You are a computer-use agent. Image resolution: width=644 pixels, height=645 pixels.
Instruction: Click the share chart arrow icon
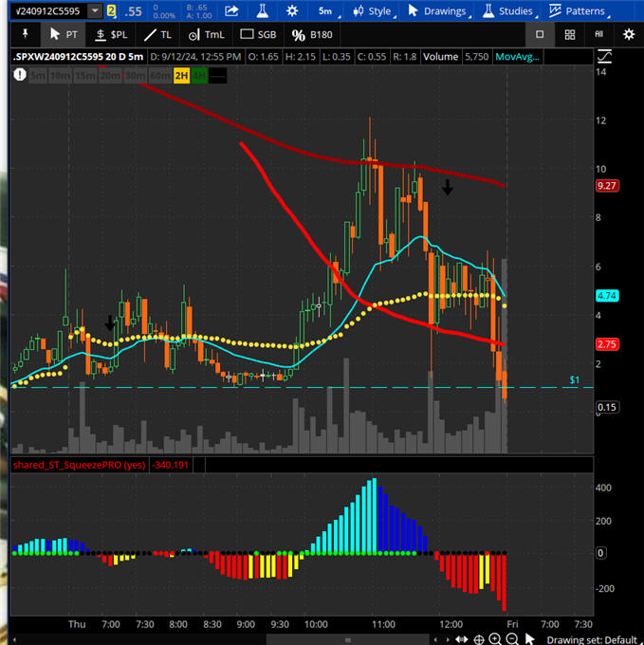(x=231, y=11)
